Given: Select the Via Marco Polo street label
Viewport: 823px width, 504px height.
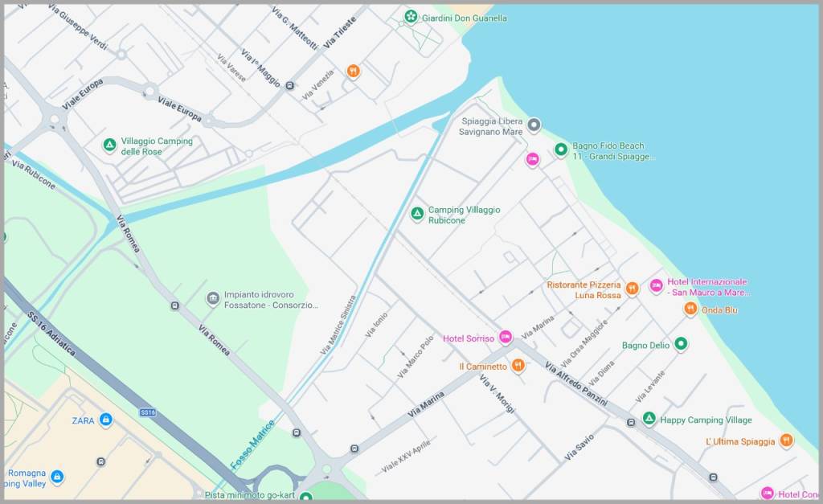Looking at the screenshot, I should click(416, 357).
